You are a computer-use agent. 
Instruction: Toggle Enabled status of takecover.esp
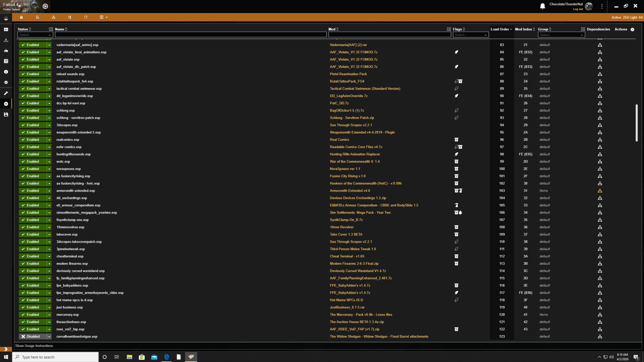pyautogui.click(x=33, y=235)
